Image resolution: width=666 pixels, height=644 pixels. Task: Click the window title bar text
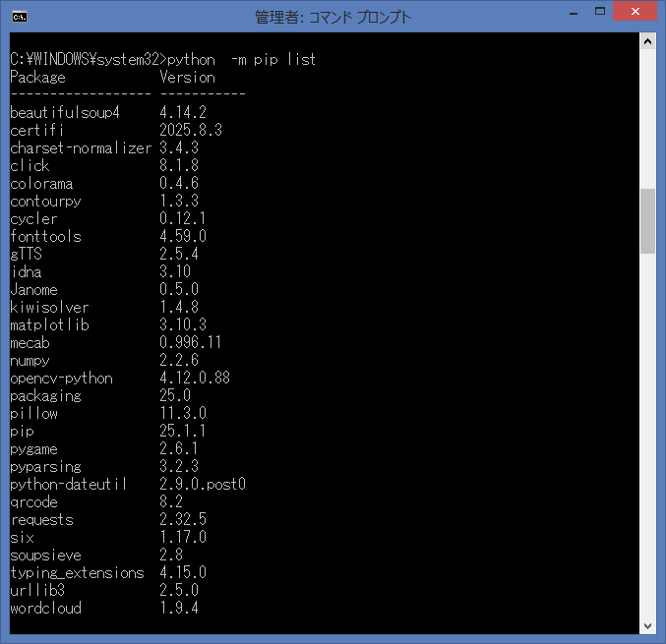pos(333,17)
